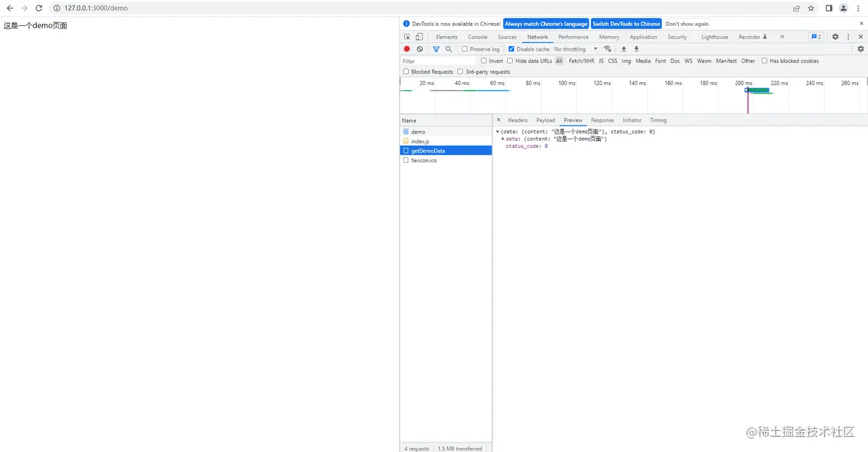View the request Timing tab
Image resolution: width=868 pixels, height=452 pixels.
[x=658, y=120]
